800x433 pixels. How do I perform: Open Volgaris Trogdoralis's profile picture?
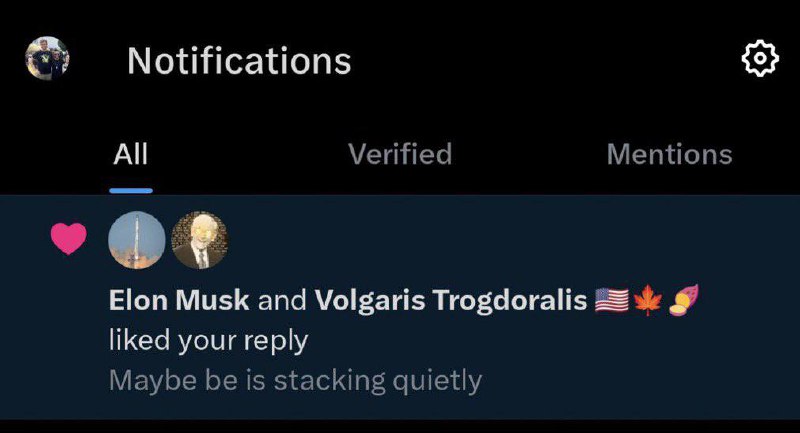tap(200, 240)
